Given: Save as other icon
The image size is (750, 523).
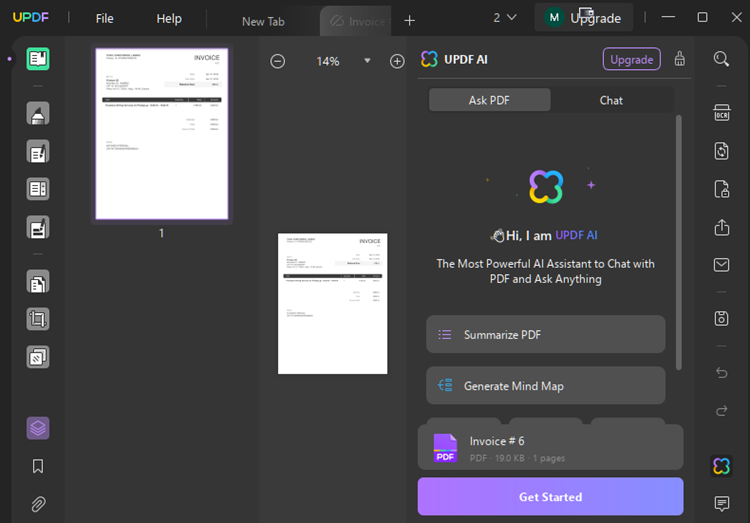Looking at the screenshot, I should tap(722, 319).
